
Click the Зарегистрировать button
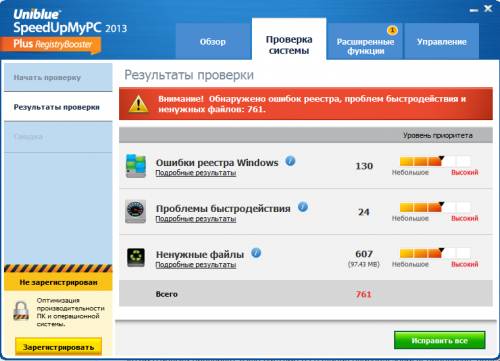58,347
